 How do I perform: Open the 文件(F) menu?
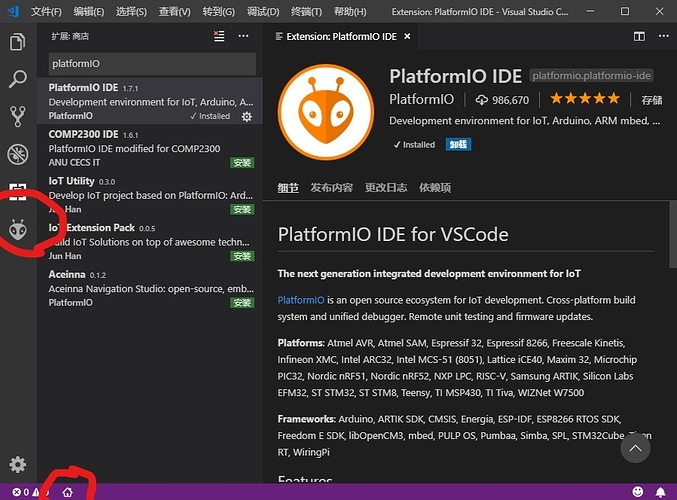[x=46, y=12]
